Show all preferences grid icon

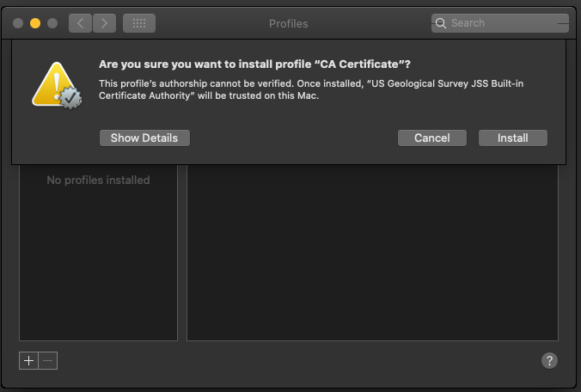coord(139,23)
